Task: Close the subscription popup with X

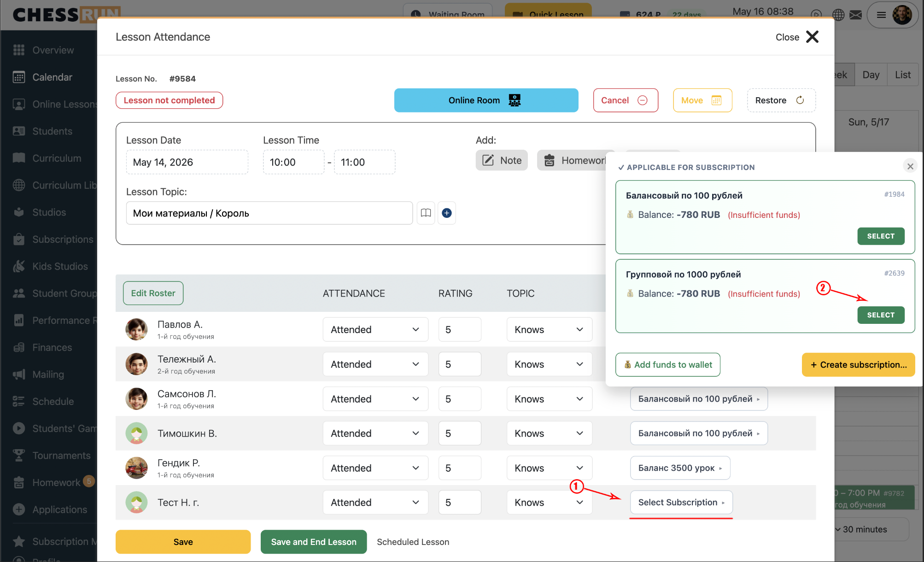Action: 910,166
